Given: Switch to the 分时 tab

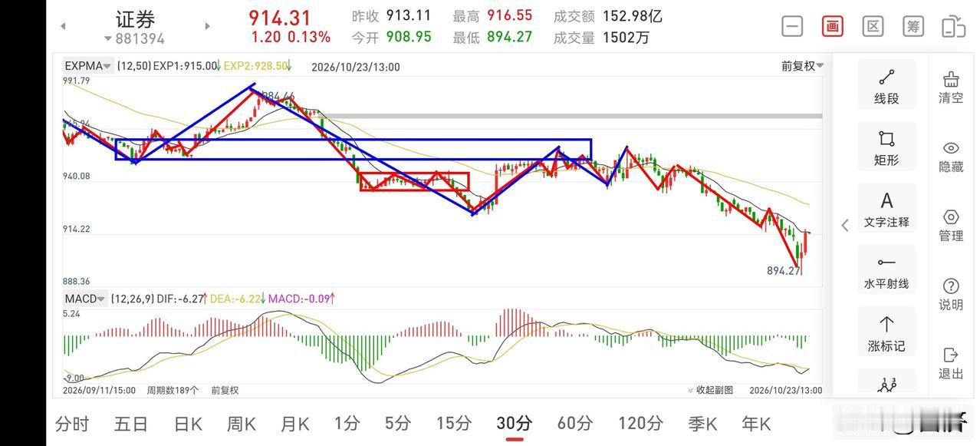Looking at the screenshot, I should point(72,423).
